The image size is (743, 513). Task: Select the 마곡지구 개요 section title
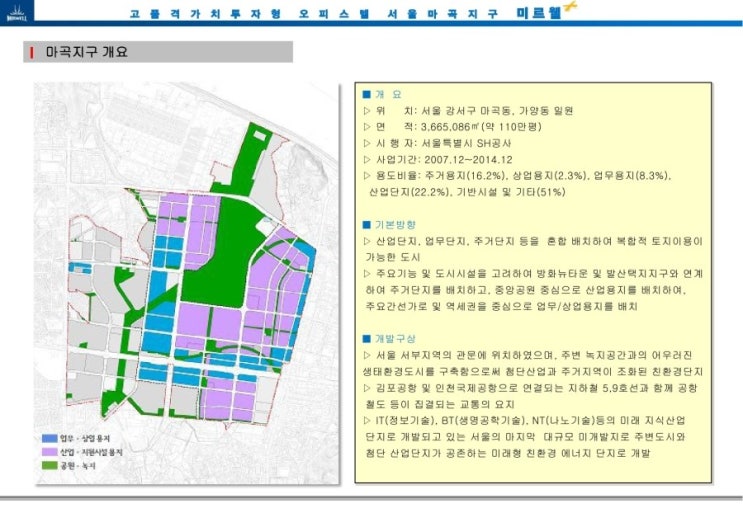(x=87, y=52)
